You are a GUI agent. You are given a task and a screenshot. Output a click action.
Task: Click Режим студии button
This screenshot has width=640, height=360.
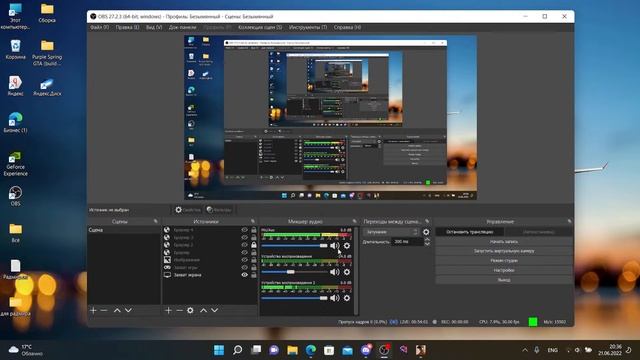504,260
